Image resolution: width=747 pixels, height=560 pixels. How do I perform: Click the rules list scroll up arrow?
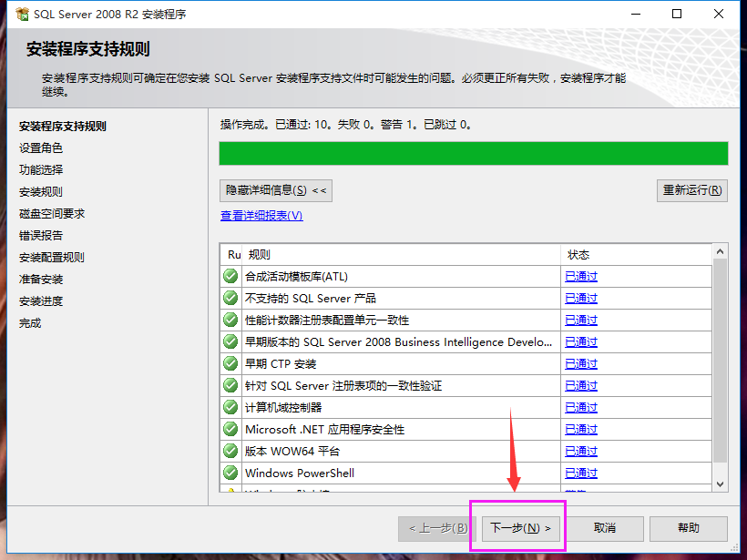coord(720,251)
